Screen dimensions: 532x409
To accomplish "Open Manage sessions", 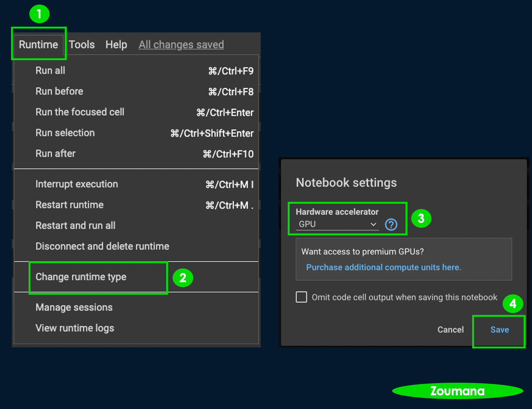I will 74,307.
